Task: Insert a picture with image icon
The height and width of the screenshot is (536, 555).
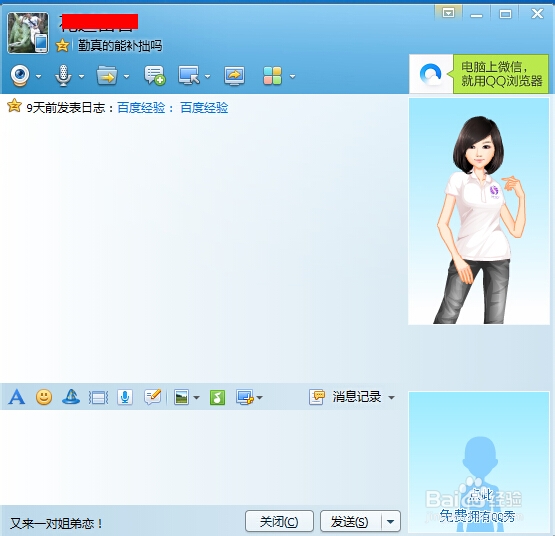Action: click(181, 397)
